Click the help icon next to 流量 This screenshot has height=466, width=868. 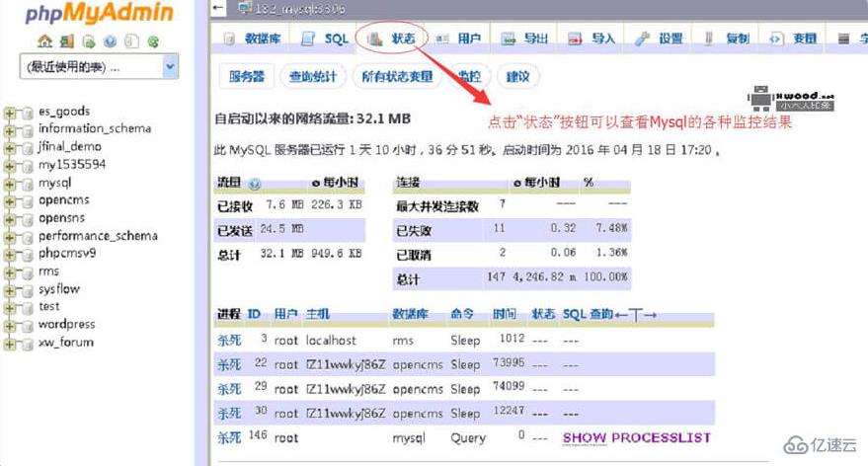tap(255, 184)
